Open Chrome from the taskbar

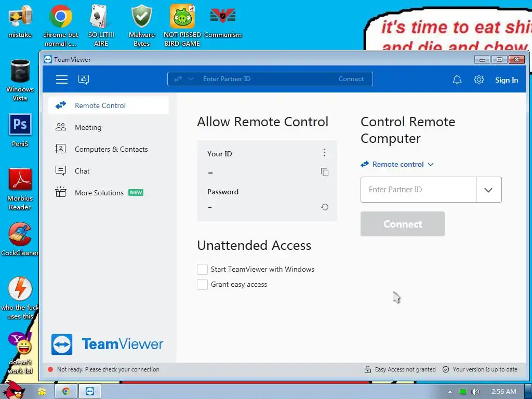pyautogui.click(x=66, y=391)
